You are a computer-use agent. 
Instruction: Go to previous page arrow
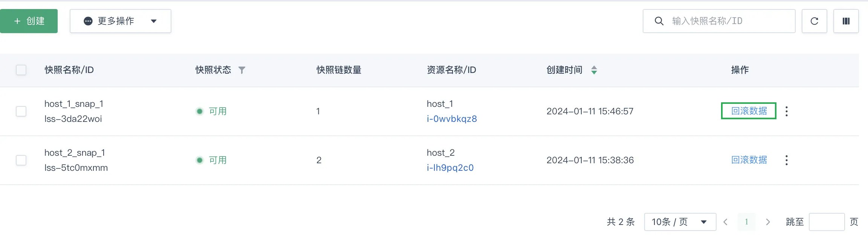tap(725, 222)
